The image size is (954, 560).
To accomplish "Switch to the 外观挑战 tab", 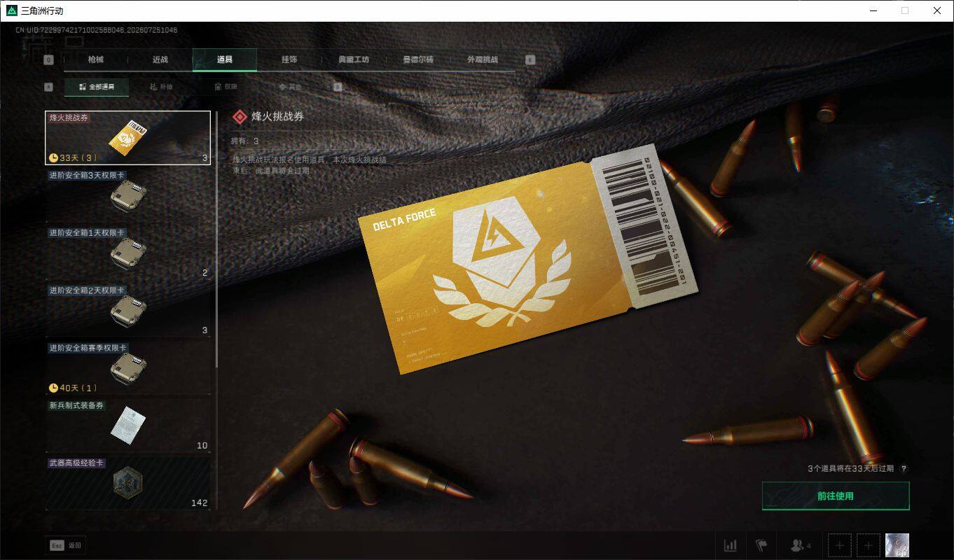I will [483, 59].
